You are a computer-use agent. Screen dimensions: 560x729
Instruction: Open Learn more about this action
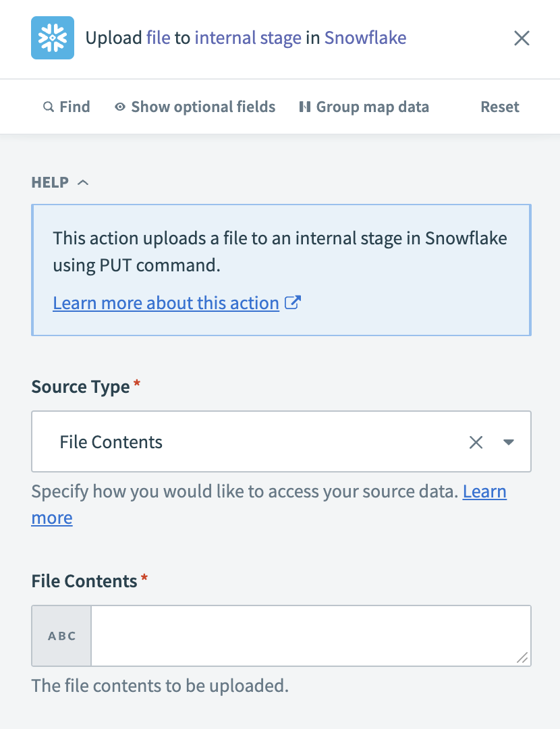tap(166, 302)
